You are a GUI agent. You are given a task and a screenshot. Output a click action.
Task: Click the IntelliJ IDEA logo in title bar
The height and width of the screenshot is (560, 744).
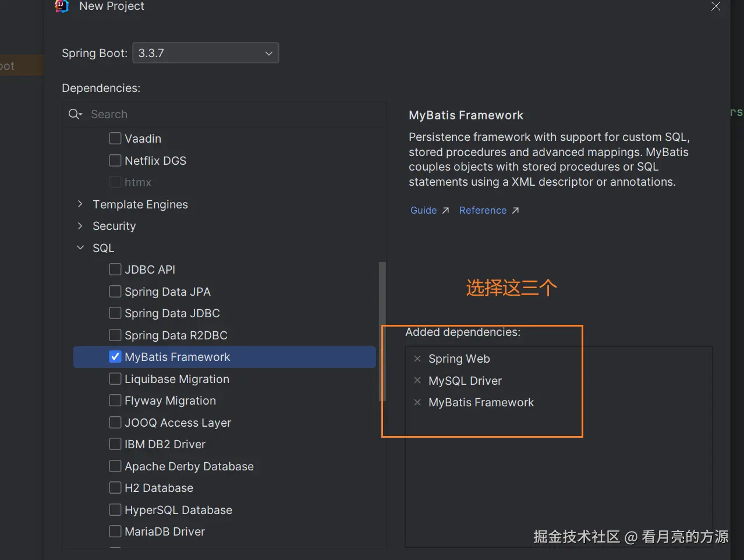coord(62,6)
